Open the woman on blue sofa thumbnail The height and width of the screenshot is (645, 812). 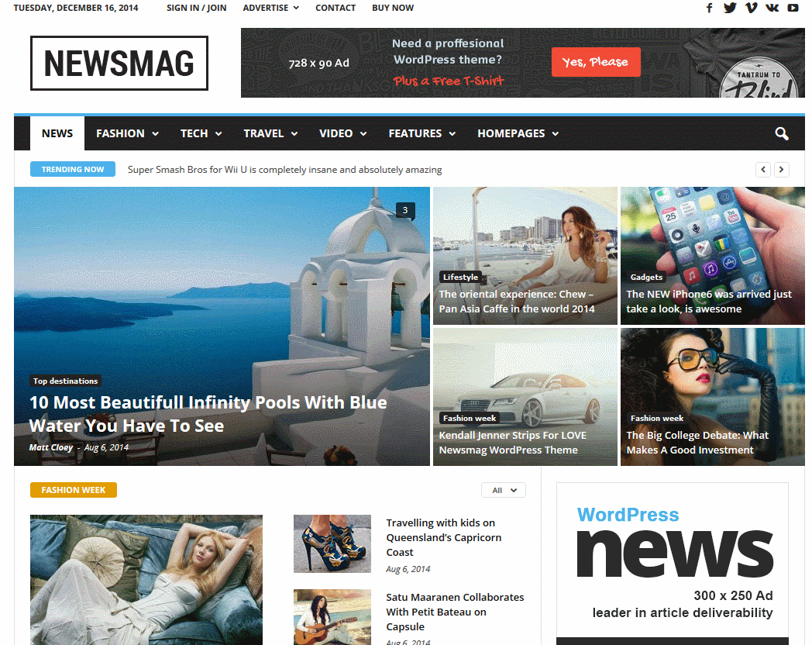point(146,580)
